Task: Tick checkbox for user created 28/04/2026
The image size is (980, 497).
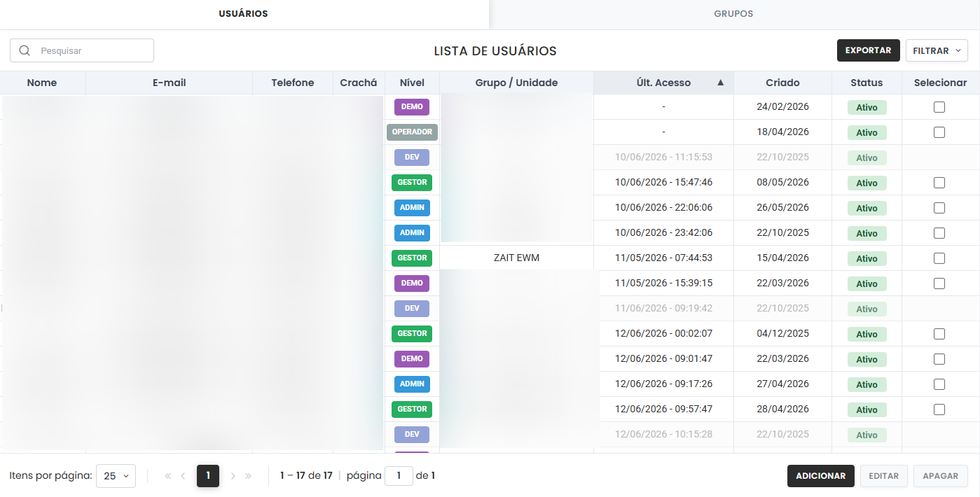Action: pos(939,409)
